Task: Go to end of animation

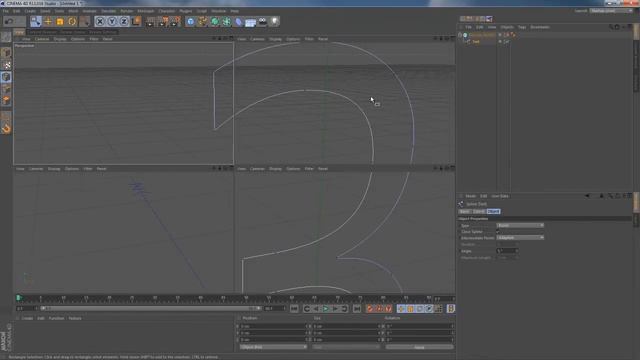Action: 357,309
